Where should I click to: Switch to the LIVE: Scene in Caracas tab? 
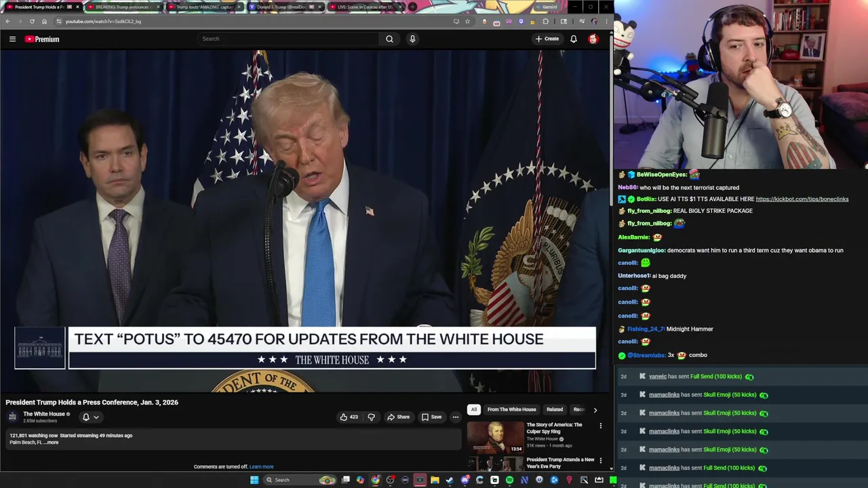pyautogui.click(x=365, y=7)
